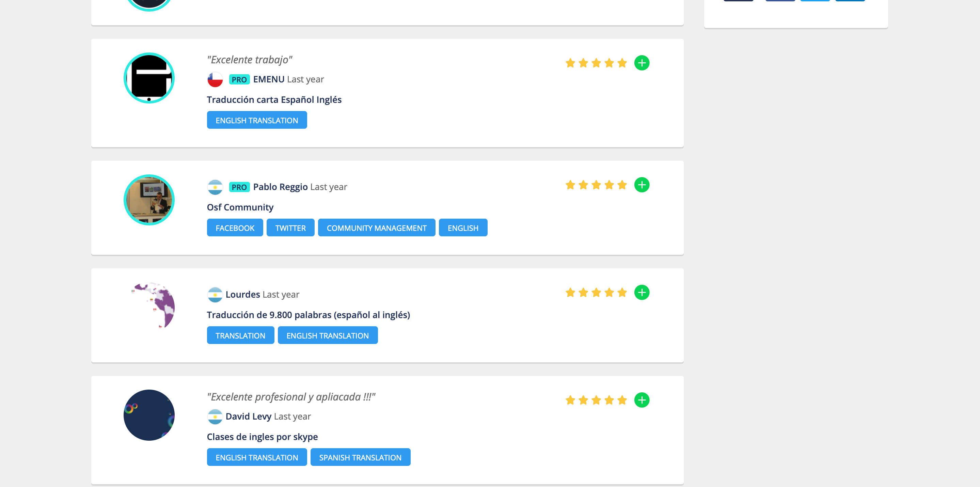This screenshot has height=487, width=980.
Task: Click Argentina flag next to Pablo Reggio
Action: pos(215,187)
